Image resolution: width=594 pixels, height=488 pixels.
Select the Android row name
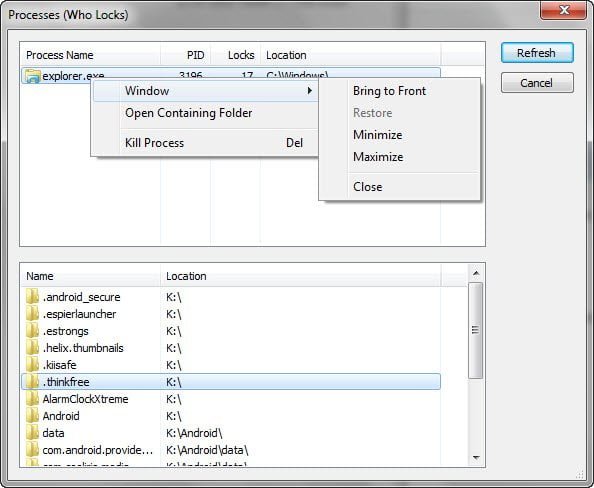pyautogui.click(x=61, y=416)
